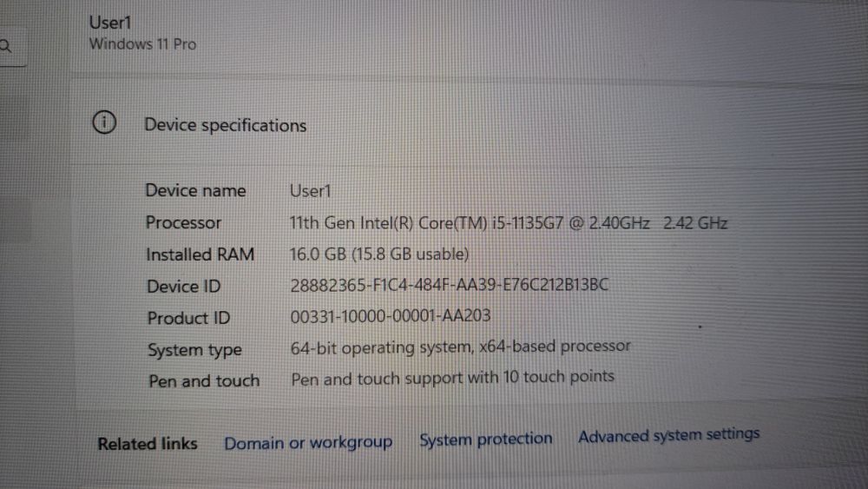Click the Product ID label
Image resolution: width=868 pixels, height=489 pixels.
[x=188, y=318]
